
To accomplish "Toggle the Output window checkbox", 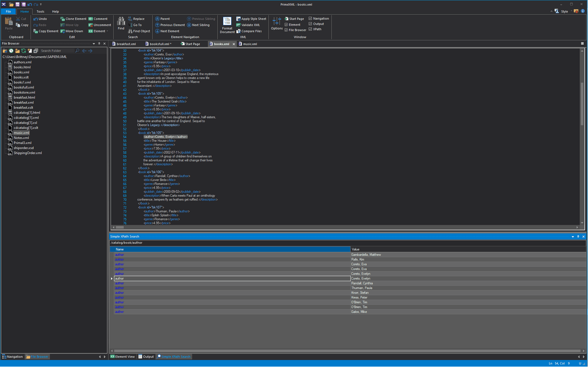I will [x=316, y=24].
